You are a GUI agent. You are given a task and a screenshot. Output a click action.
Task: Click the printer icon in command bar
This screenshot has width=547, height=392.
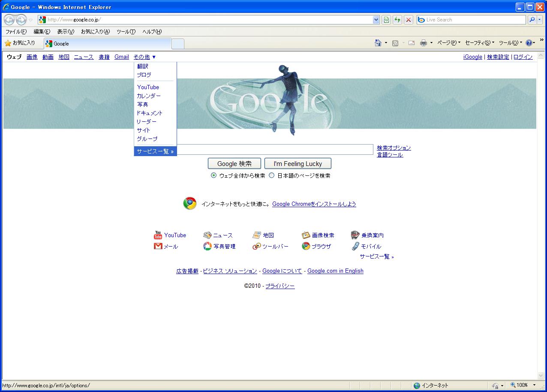click(424, 43)
